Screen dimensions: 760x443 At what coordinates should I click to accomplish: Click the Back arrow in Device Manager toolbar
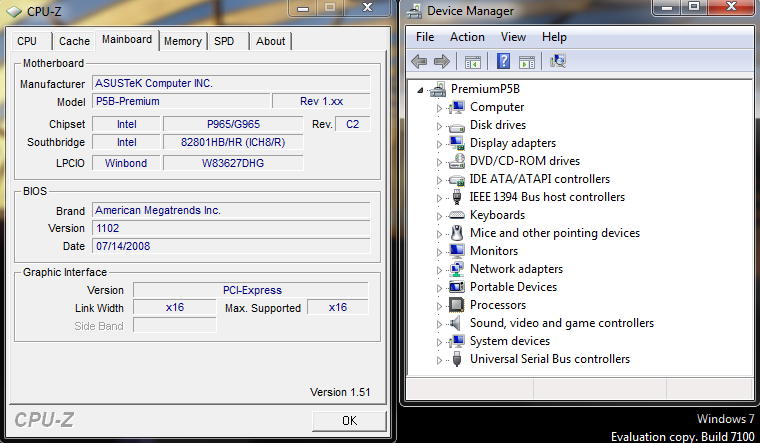(419, 62)
